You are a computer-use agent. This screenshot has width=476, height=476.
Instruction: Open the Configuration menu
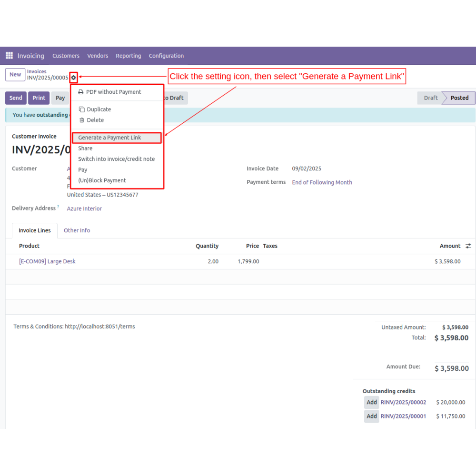[x=166, y=56]
